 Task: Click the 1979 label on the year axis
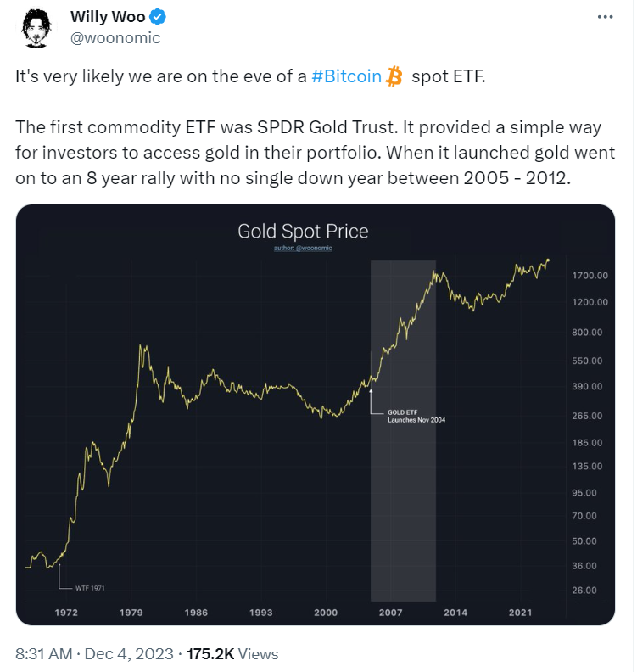coord(131,612)
